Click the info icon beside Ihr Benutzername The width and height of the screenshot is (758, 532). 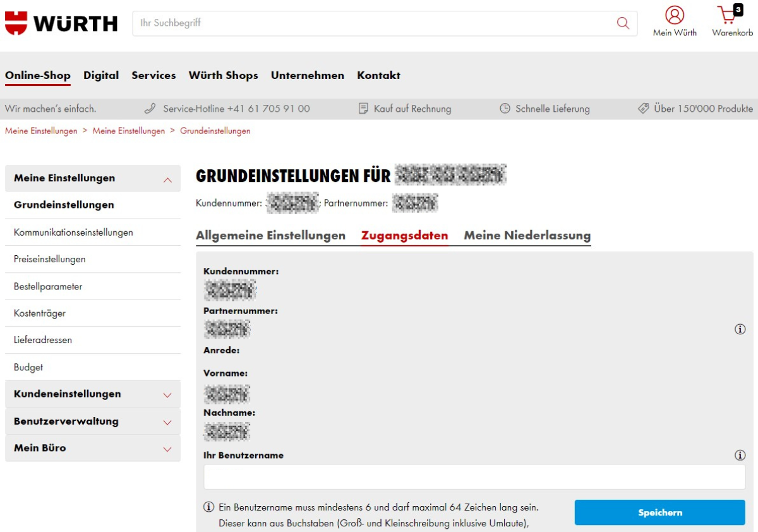tap(740, 455)
